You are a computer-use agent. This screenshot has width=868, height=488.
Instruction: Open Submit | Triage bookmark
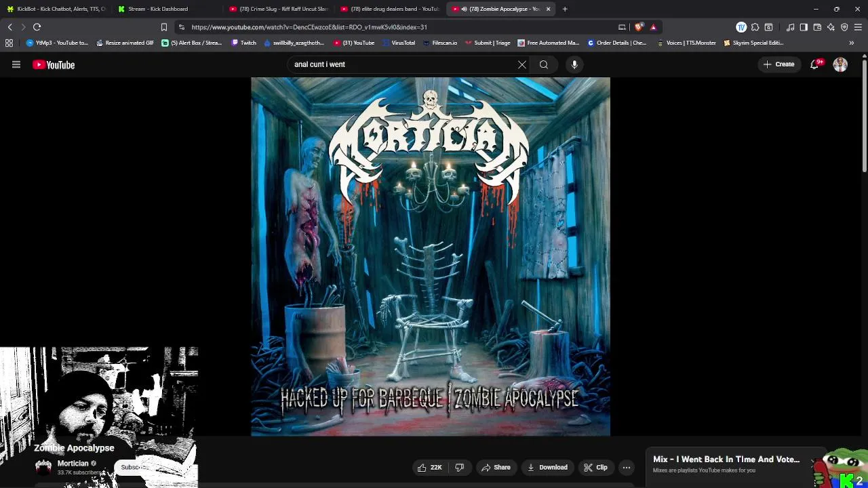(487, 43)
